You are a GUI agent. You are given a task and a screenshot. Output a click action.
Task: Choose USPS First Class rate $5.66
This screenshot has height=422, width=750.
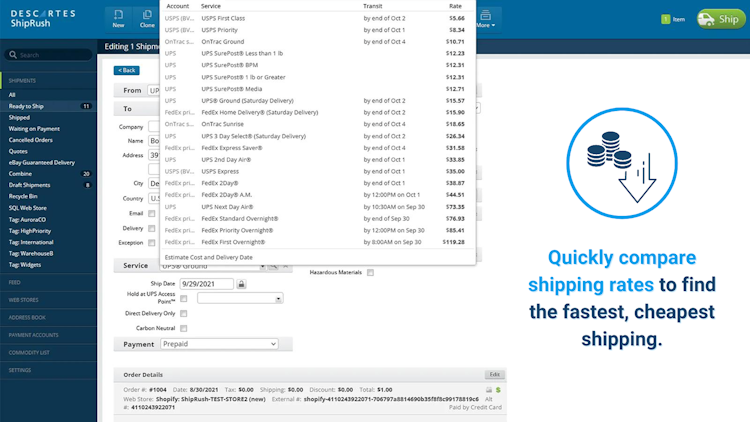tap(315, 18)
